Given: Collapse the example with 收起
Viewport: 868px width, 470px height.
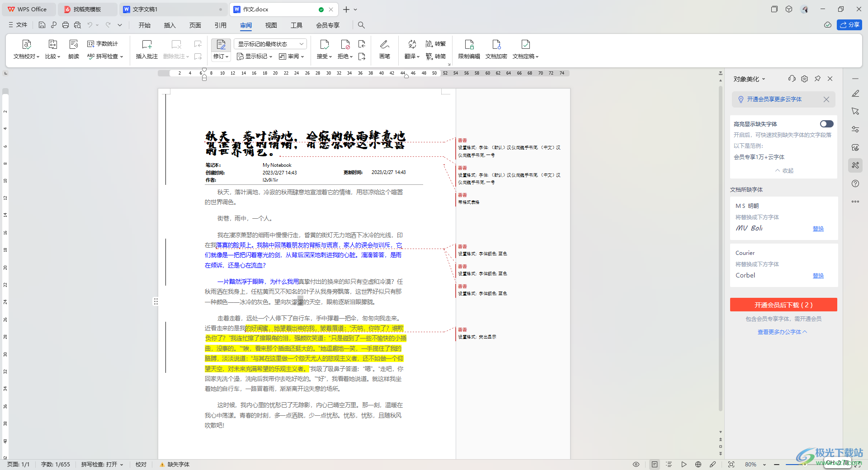Looking at the screenshot, I should tap(784, 170).
